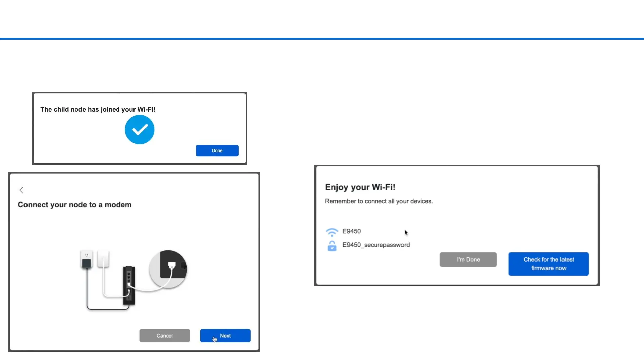Cancel the modem connection setup

point(164,336)
